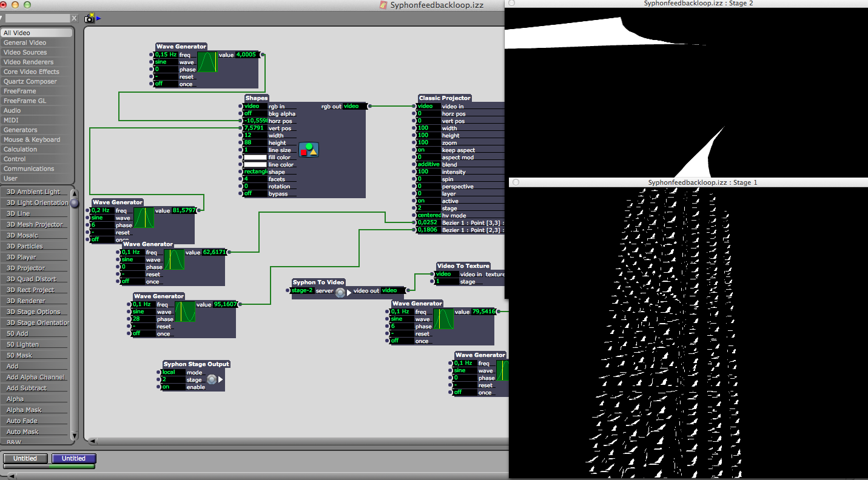Clear the actor search with the X button
Image resolution: width=868 pixels, height=480 pixels.
[74, 18]
